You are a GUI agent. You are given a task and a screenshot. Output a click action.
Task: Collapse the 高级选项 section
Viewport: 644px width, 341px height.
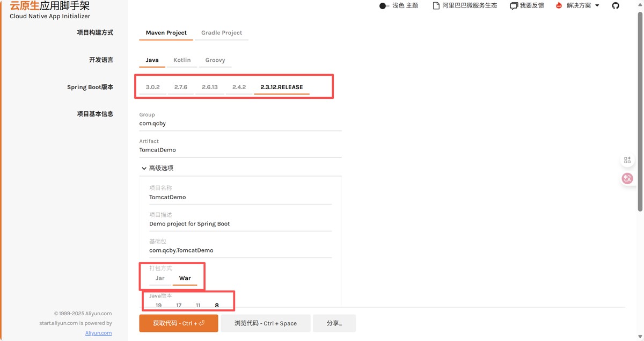point(157,168)
